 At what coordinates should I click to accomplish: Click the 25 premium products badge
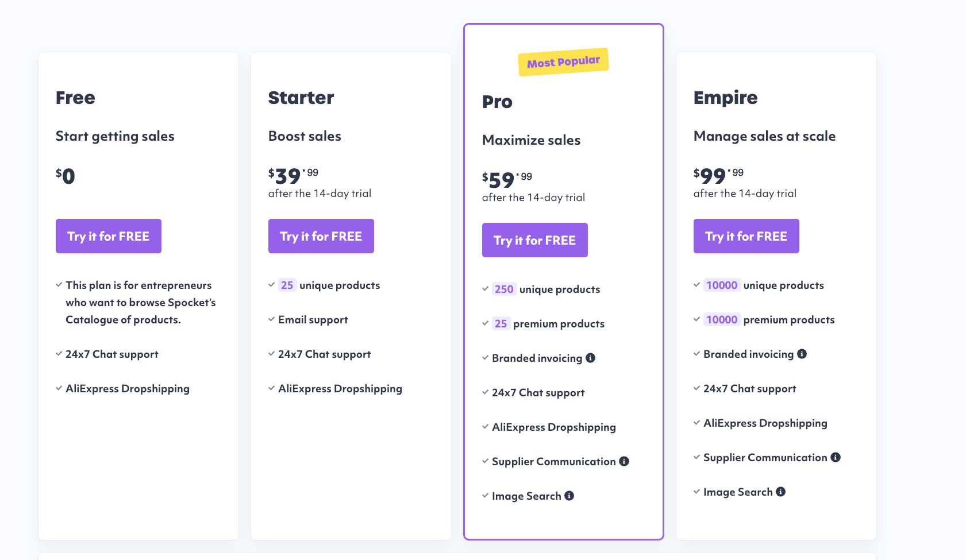pyautogui.click(x=501, y=323)
